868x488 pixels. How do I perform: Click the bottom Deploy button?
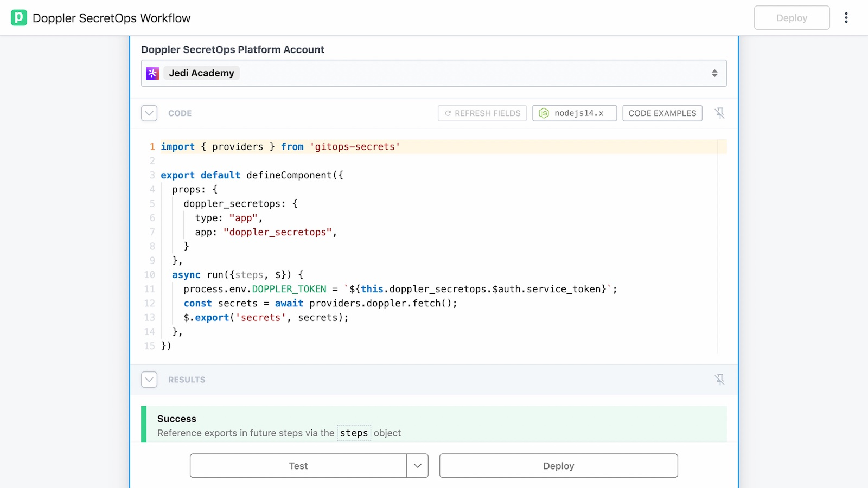pos(559,466)
